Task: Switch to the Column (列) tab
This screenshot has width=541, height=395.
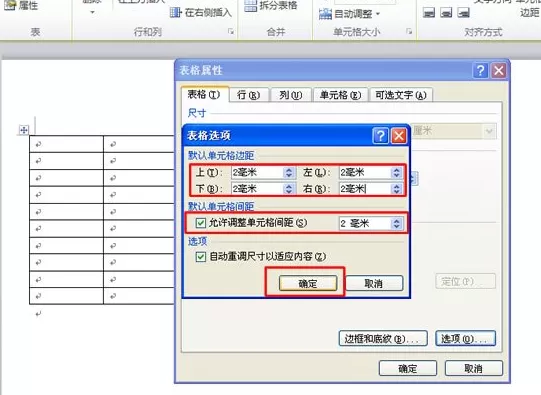Action: pos(291,95)
